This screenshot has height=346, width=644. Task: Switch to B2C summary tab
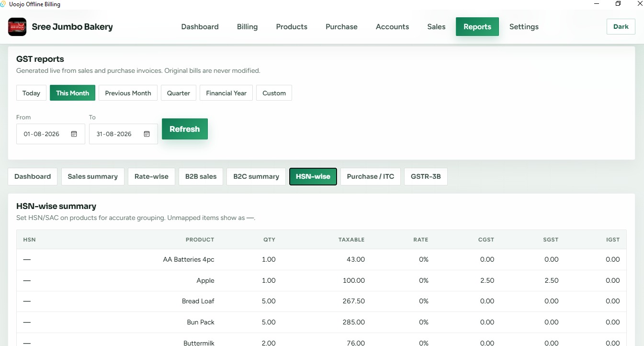click(x=256, y=176)
